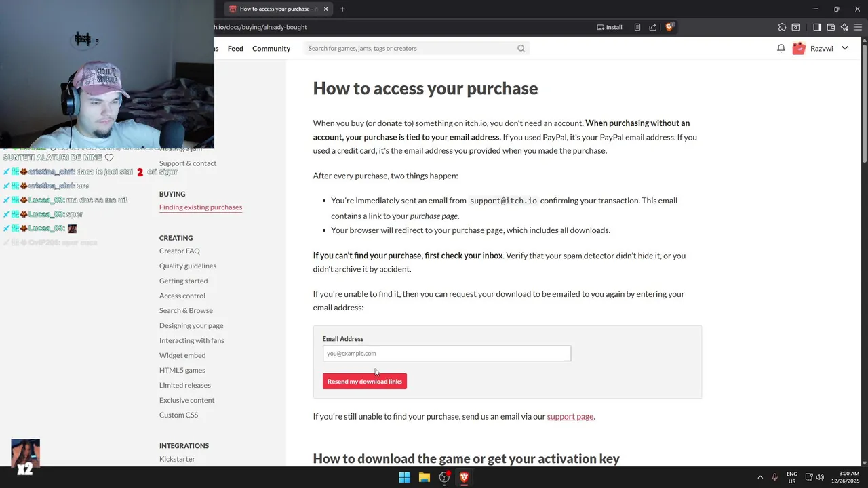Image resolution: width=868 pixels, height=488 pixels.
Task: Open the Community nav item
Action: (x=271, y=48)
